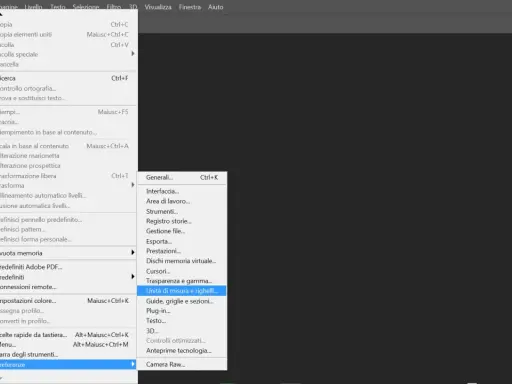This screenshot has height=384, width=512.
Task: Open the Visualizza menu
Action: (x=158, y=7)
